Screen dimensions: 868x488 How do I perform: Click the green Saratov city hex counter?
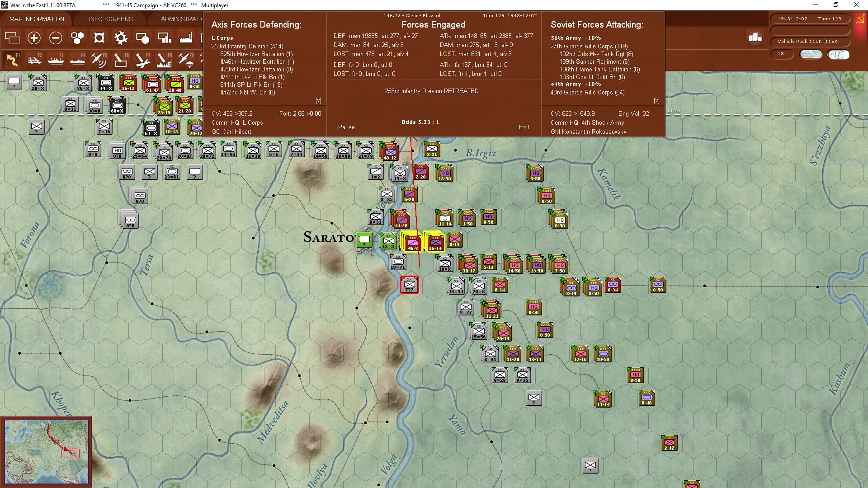[x=364, y=240]
